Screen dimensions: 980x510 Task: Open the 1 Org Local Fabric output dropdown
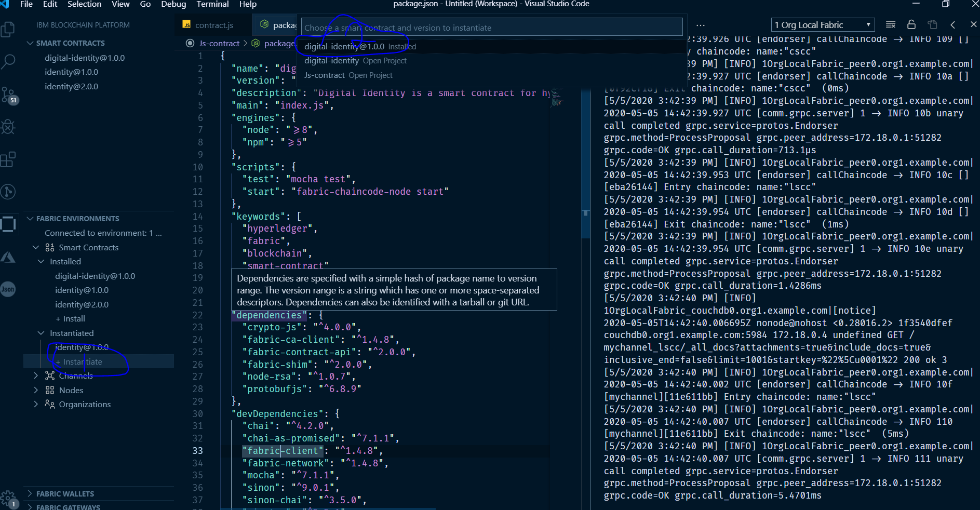coord(823,25)
